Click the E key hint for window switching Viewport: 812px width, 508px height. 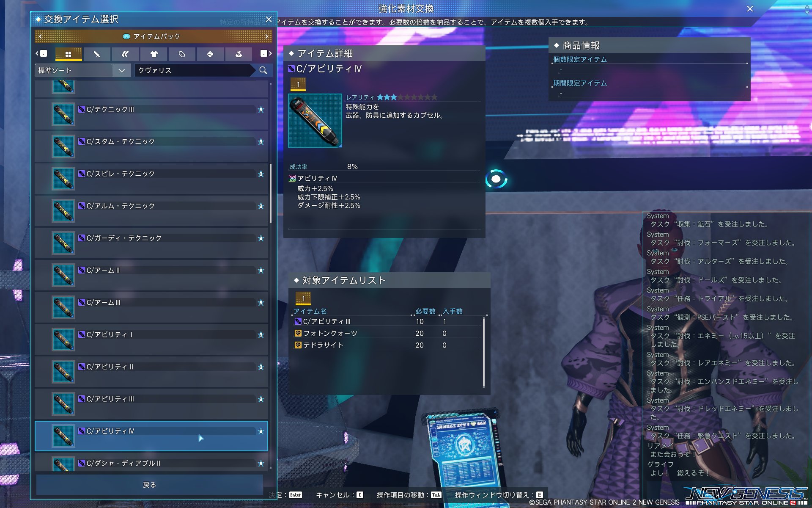click(x=540, y=495)
